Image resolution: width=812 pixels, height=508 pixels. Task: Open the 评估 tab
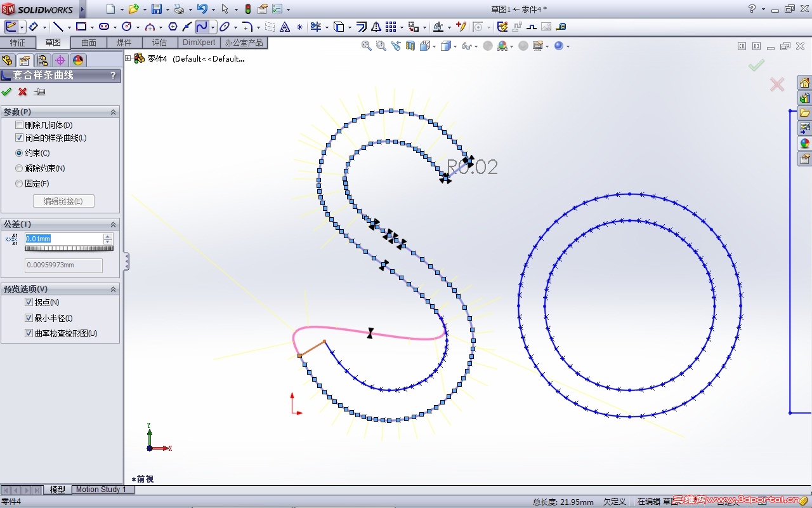tap(160, 43)
